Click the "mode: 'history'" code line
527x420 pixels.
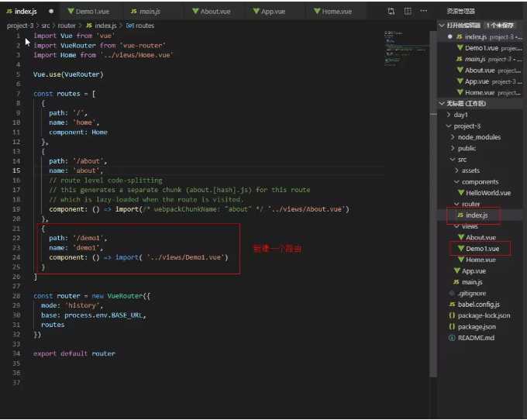coord(72,305)
